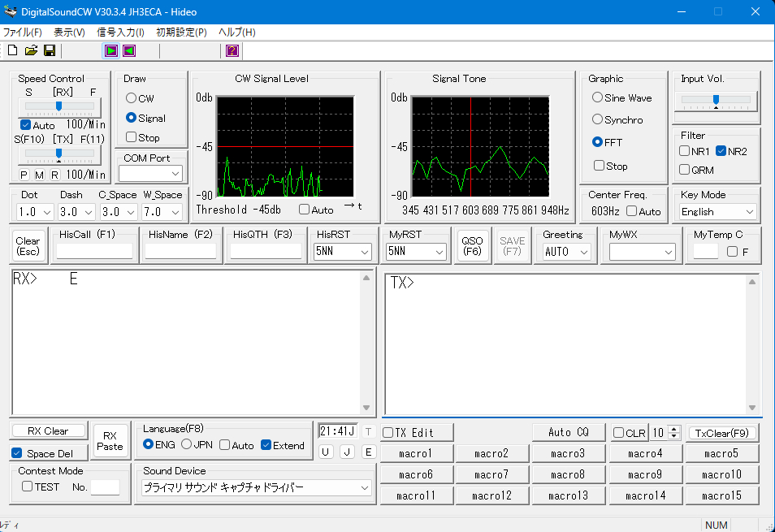775x532 pixels.
Task: Open the 初期設定(P) menu
Action: pos(181,32)
